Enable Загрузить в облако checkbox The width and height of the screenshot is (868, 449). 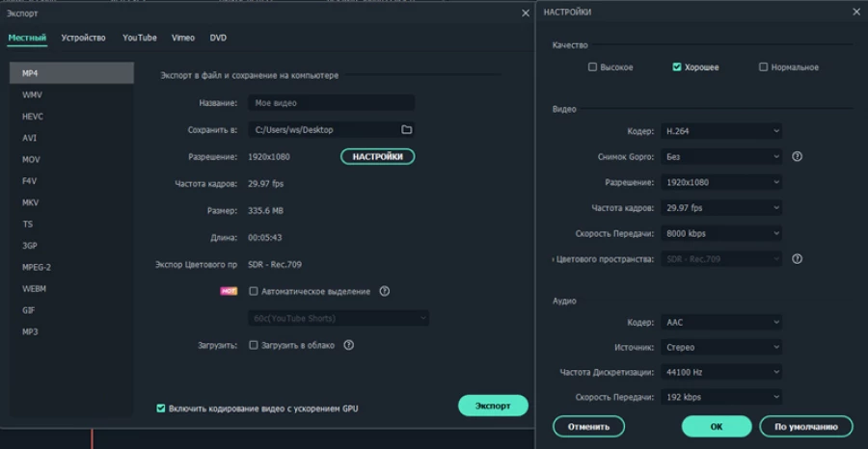tap(254, 345)
